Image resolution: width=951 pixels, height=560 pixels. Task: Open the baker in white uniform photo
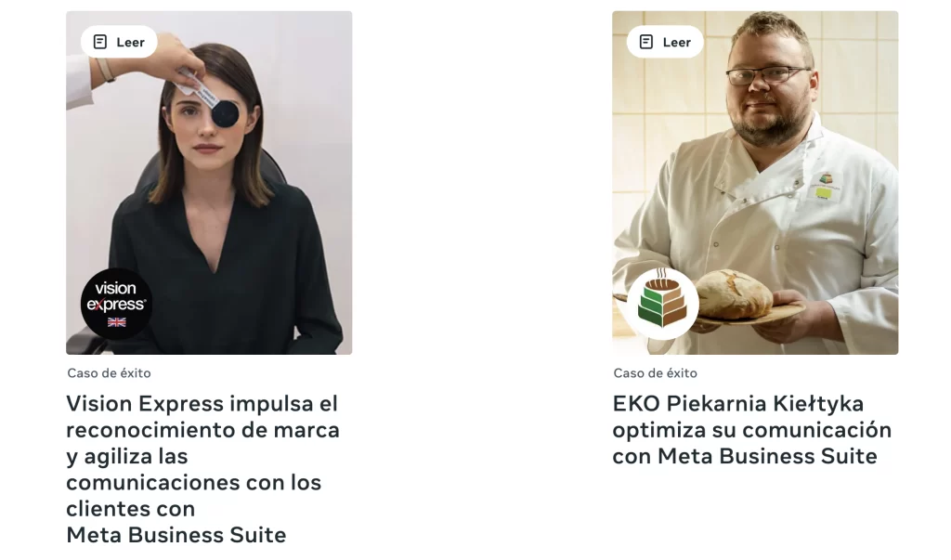tap(755, 183)
